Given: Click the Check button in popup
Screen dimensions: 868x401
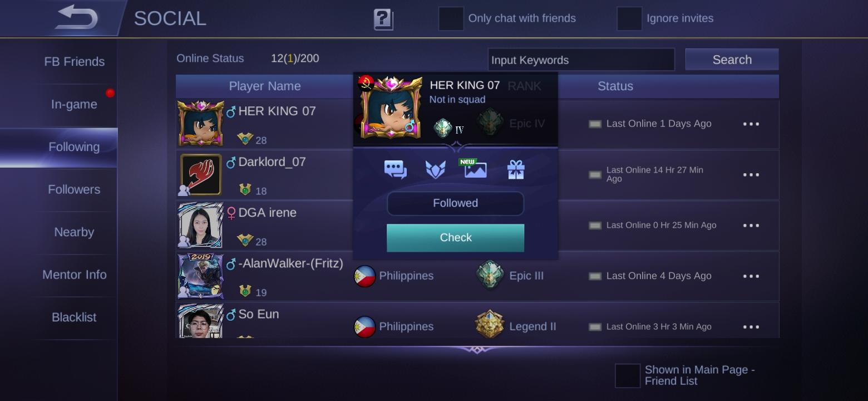Looking at the screenshot, I should point(456,238).
